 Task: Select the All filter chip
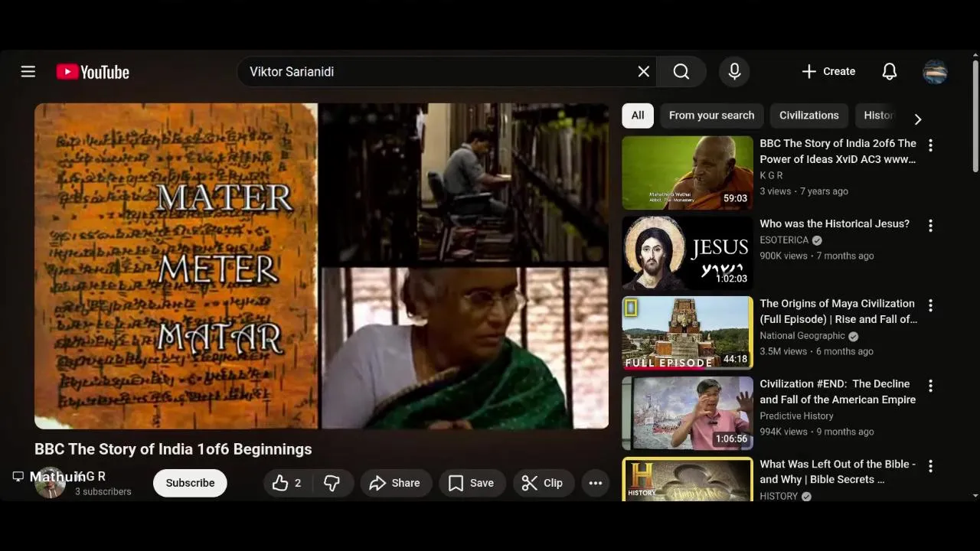pyautogui.click(x=638, y=116)
